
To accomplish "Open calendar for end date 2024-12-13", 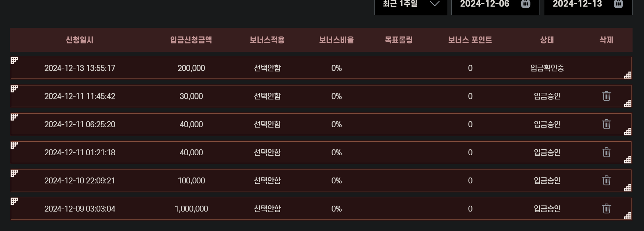I will point(618,4).
